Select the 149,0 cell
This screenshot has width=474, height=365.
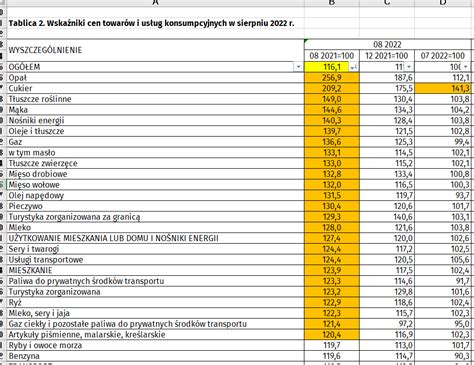pyautogui.click(x=332, y=99)
